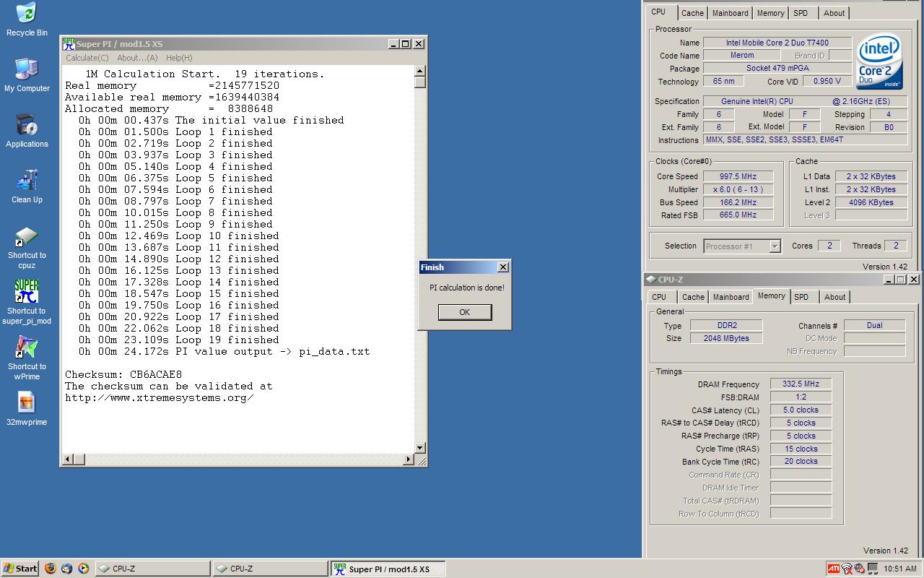Open the Help(H) menu in Super PI
The image size is (924, 578).
179,58
